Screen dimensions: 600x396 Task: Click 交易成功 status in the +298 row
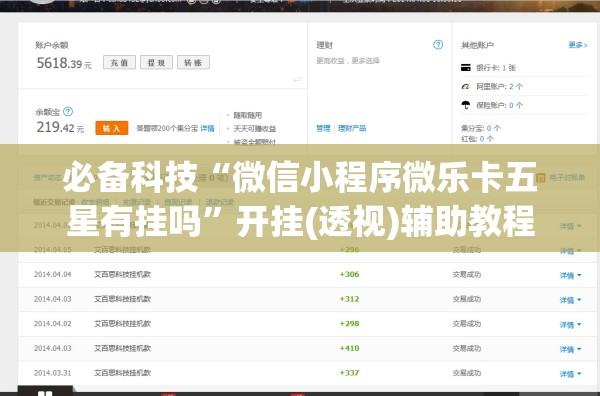click(x=467, y=324)
